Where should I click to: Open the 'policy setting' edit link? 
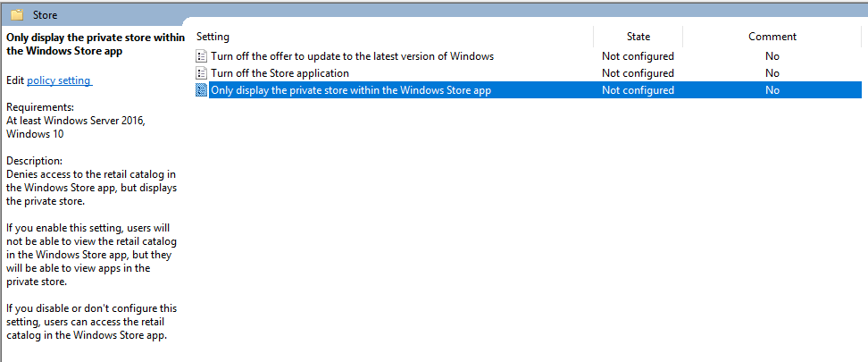point(59,80)
